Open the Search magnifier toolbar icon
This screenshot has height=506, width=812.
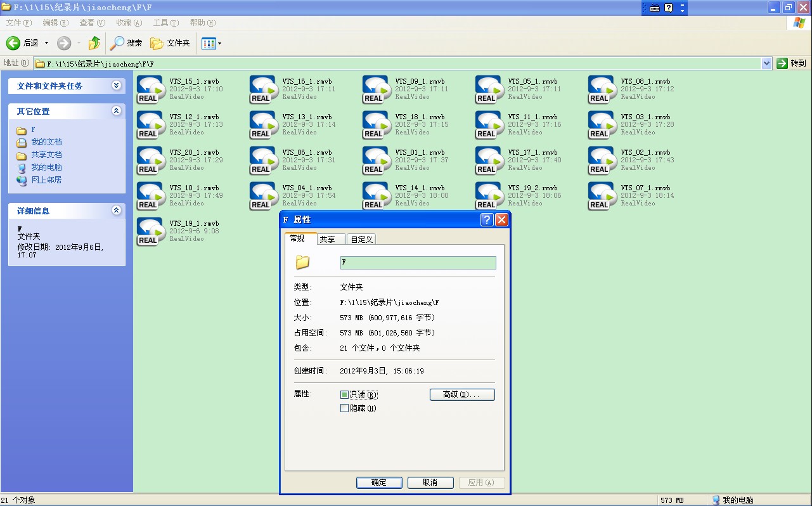click(117, 43)
